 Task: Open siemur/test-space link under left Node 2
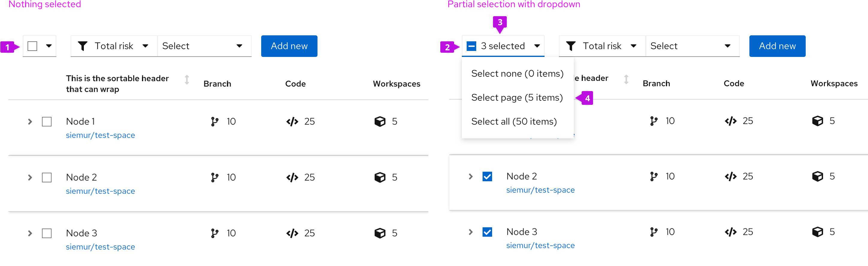point(100,191)
